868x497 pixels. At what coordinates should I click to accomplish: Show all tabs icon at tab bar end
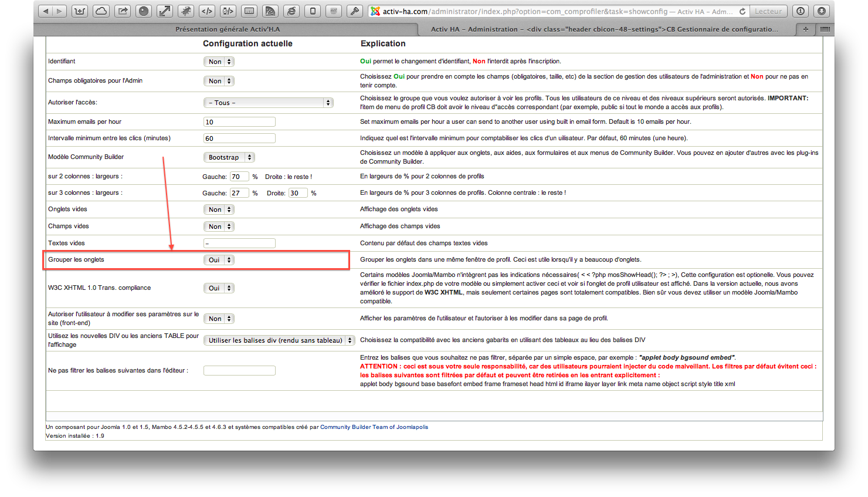click(825, 29)
